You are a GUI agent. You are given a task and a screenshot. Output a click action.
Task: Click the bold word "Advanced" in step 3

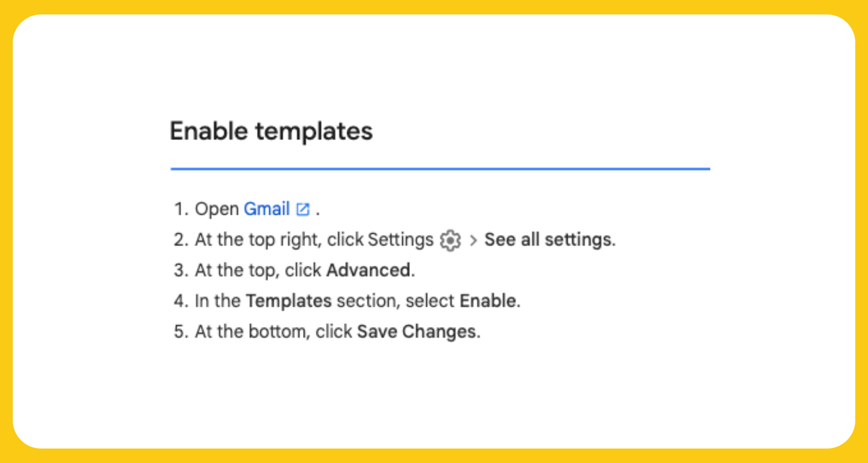369,270
